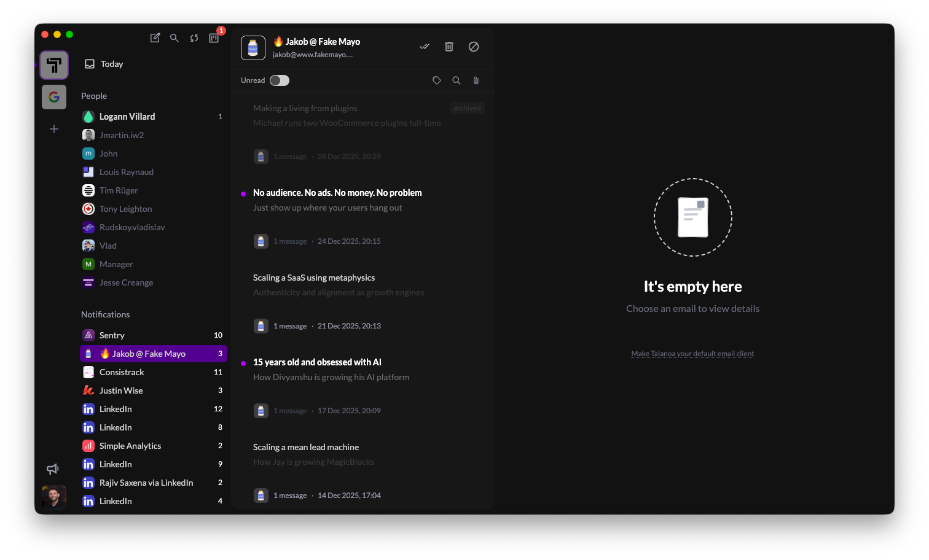Search within the Jakob conversation list
Viewport: 929px width, 560px height.
pos(457,80)
